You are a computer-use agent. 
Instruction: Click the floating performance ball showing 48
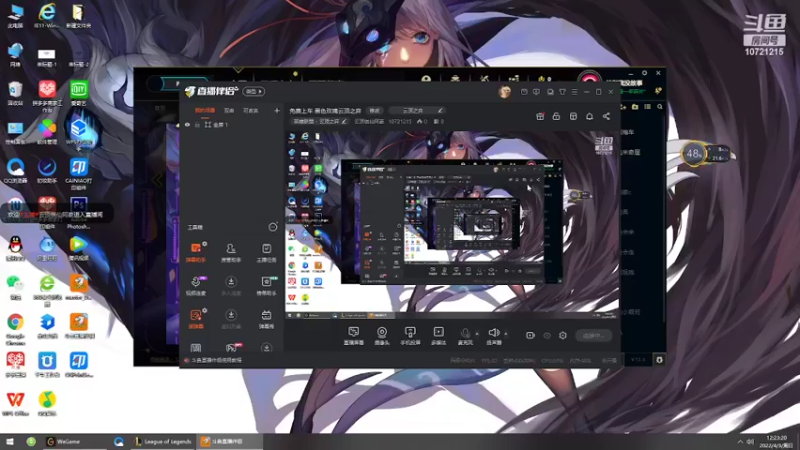coord(693,153)
